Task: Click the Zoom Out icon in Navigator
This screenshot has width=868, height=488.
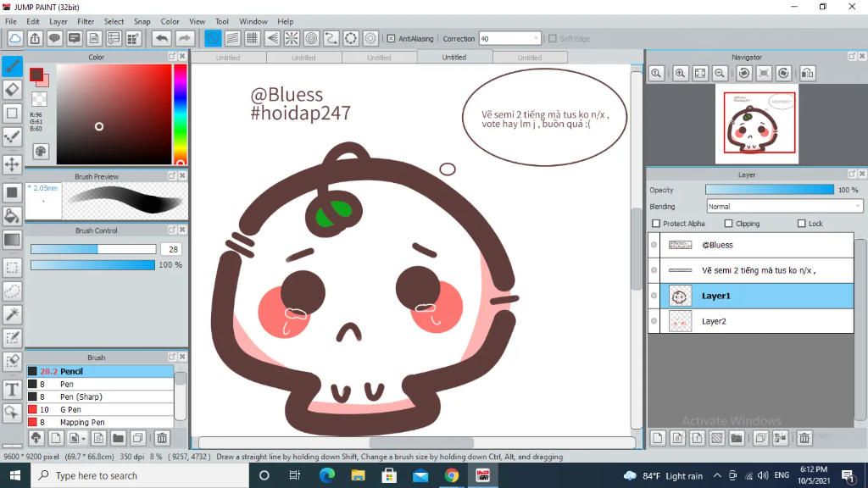Action: [720, 73]
